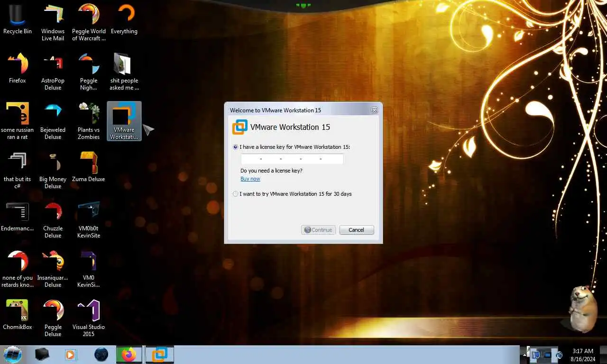Select the VMware Workstation desktop shortcut
The width and height of the screenshot is (607, 364).
pos(124,121)
